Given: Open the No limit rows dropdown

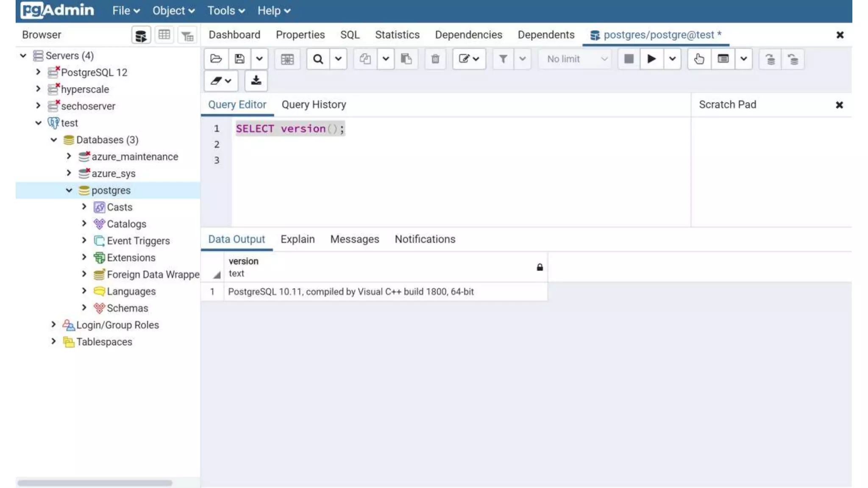Looking at the screenshot, I should [x=576, y=59].
